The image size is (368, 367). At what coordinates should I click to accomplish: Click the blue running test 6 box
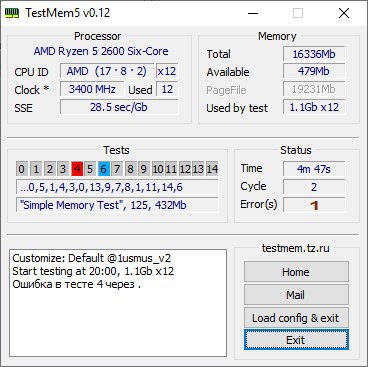point(104,169)
